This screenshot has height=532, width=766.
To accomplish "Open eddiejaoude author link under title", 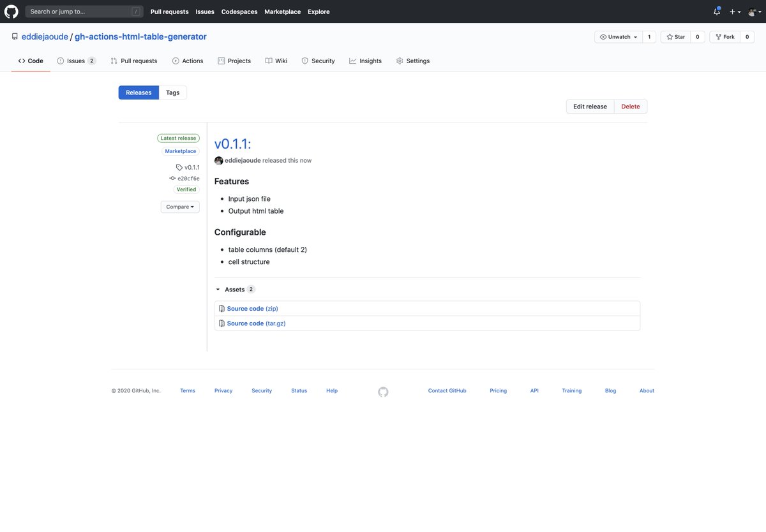I will pos(243,161).
